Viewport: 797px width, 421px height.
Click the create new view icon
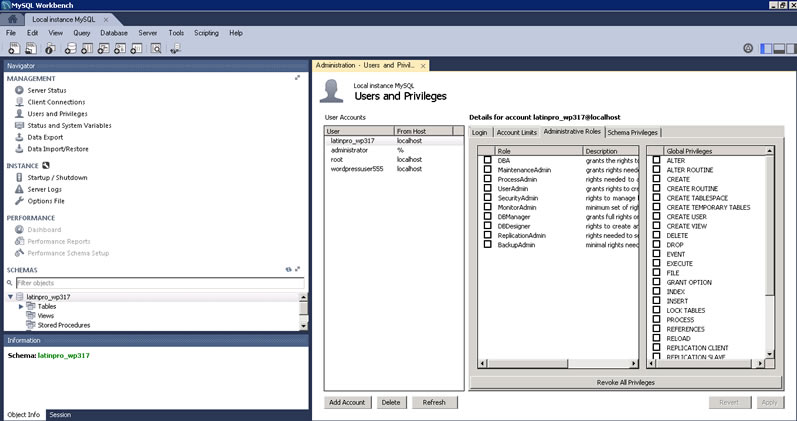click(103, 48)
